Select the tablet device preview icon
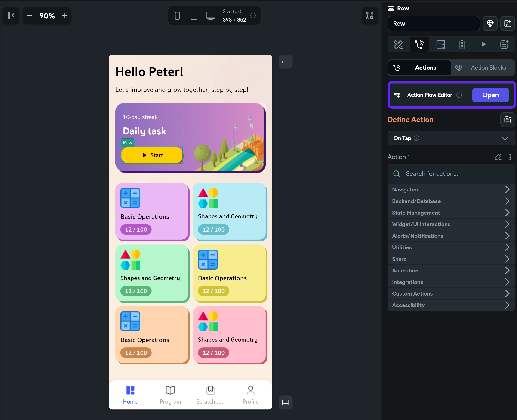The width and height of the screenshot is (517, 420). tap(194, 16)
